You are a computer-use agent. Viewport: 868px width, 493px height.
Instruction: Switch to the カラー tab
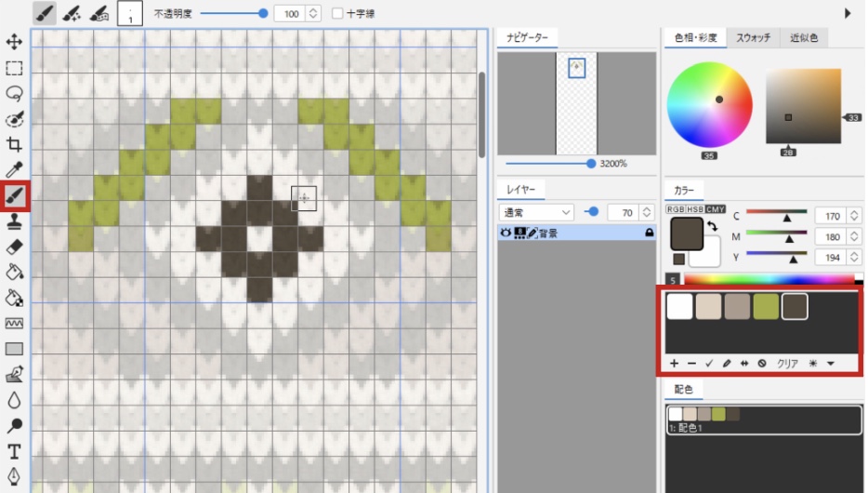pyautogui.click(x=684, y=190)
